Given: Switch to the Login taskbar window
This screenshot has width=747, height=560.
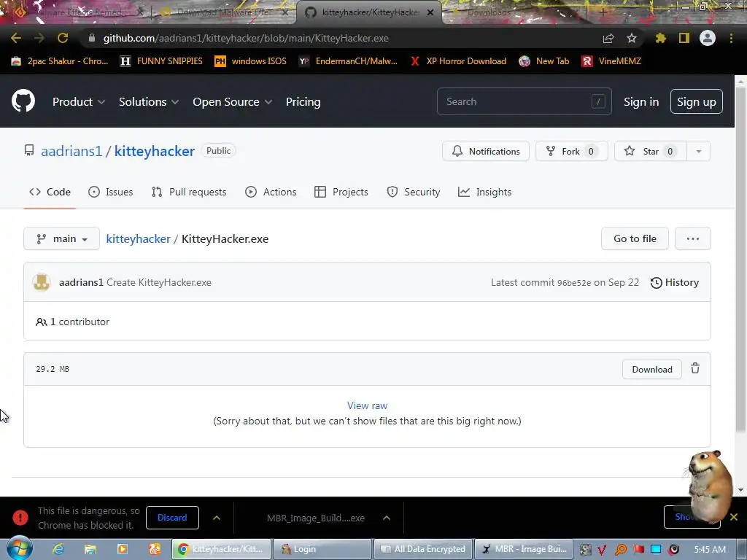Looking at the screenshot, I should [322, 549].
